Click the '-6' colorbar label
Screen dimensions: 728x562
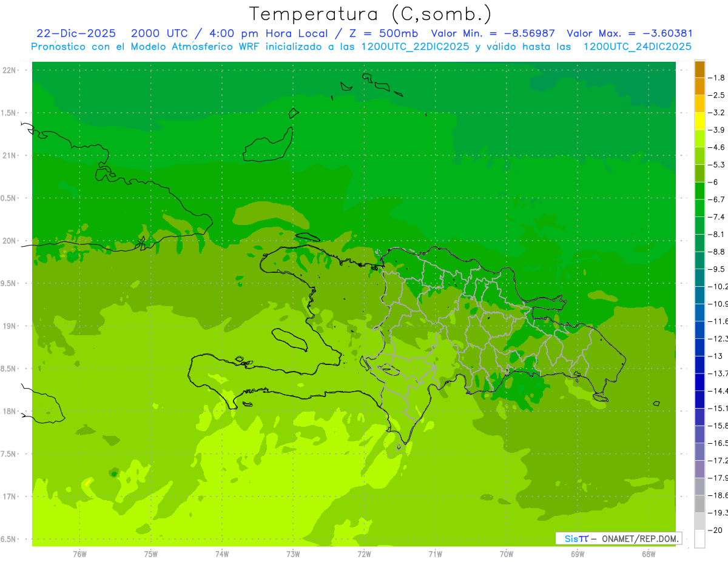(x=713, y=182)
